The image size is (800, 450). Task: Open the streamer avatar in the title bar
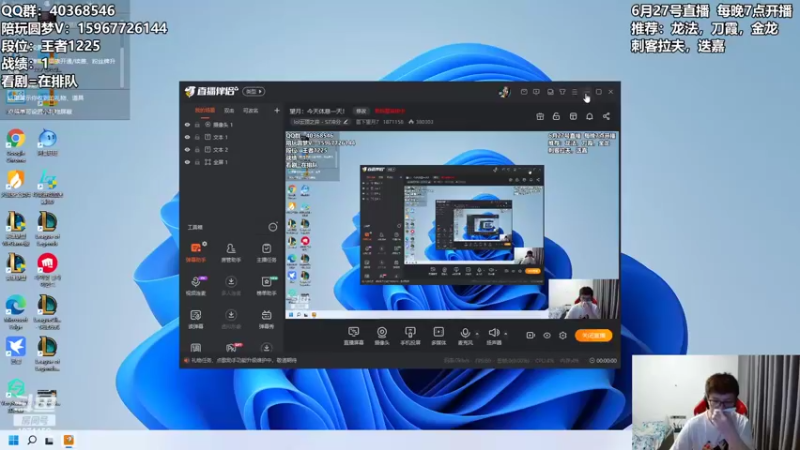click(505, 92)
